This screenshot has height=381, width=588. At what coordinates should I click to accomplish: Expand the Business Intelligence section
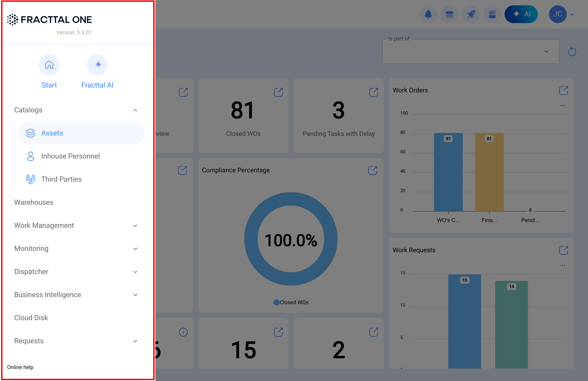pos(135,295)
